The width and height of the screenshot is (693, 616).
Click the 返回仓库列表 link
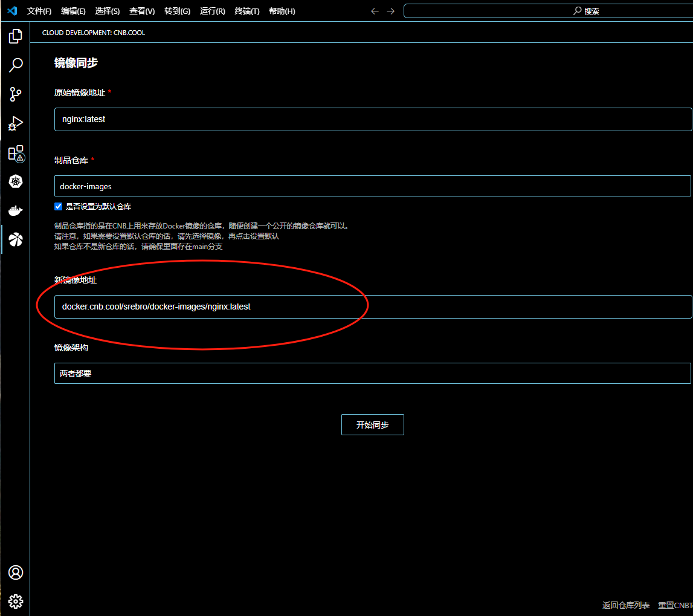[625, 605]
